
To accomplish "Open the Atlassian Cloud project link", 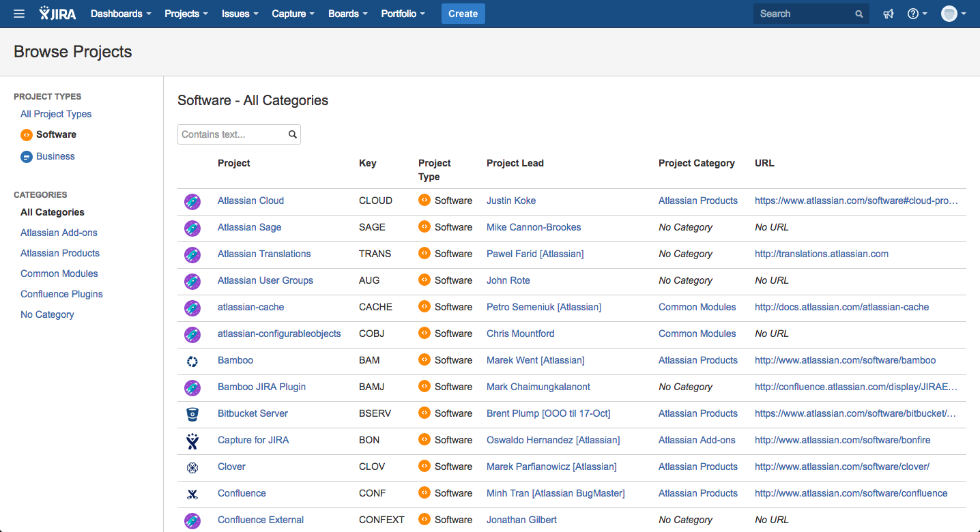I will 250,201.
